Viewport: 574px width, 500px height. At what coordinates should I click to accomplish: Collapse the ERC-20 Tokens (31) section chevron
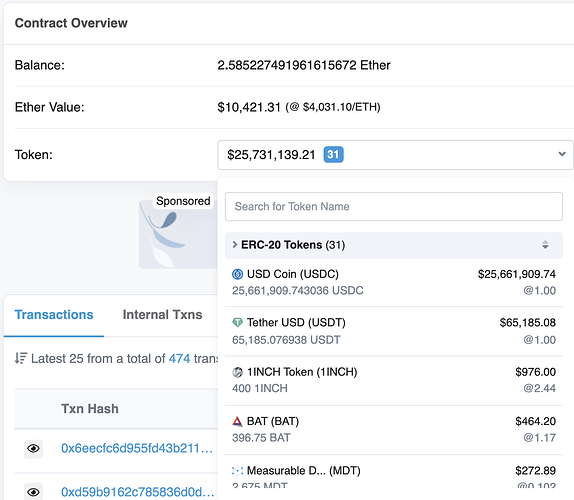(x=235, y=245)
